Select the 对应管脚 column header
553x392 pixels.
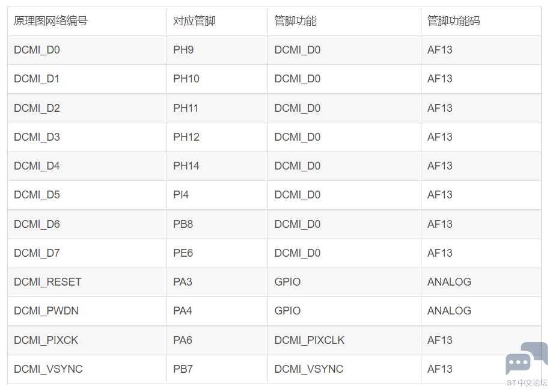217,21
